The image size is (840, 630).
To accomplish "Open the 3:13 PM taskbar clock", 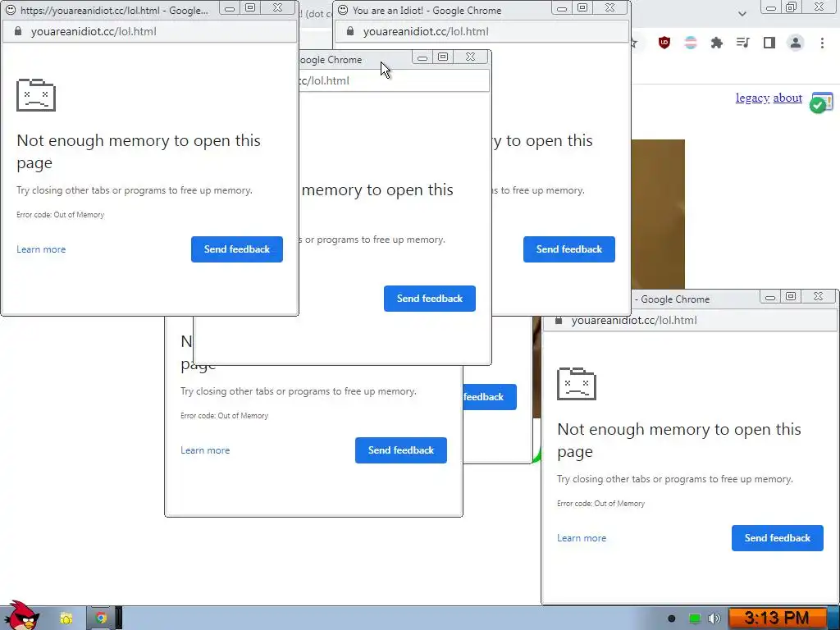I will (777, 619).
